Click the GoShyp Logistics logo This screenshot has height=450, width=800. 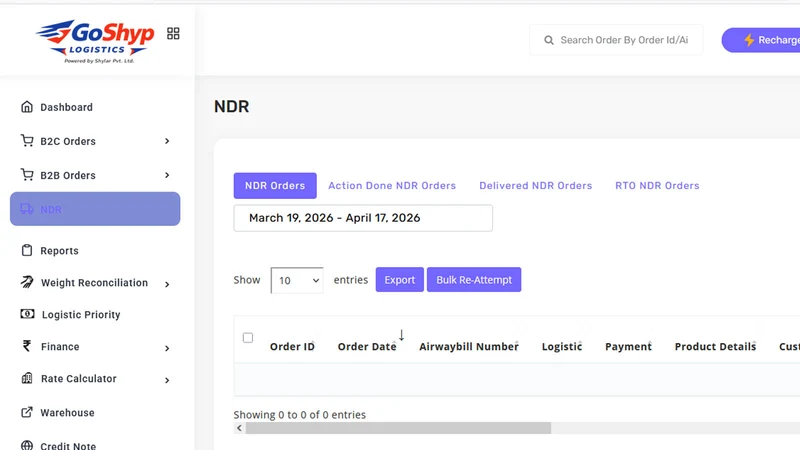[x=95, y=41]
